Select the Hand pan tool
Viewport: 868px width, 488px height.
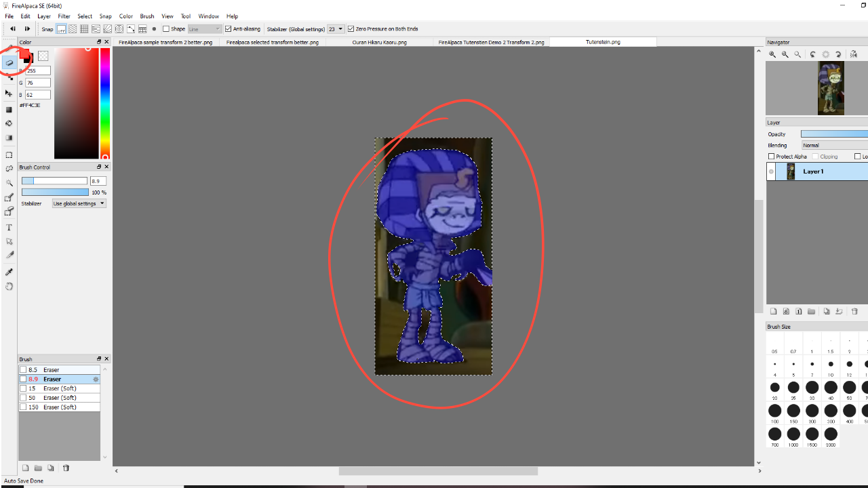coord(9,286)
